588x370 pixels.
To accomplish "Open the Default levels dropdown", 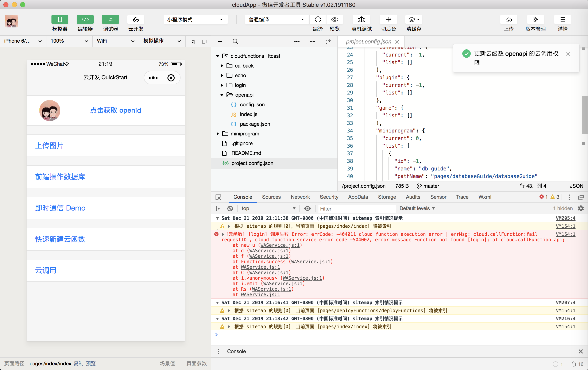I will click(417, 209).
